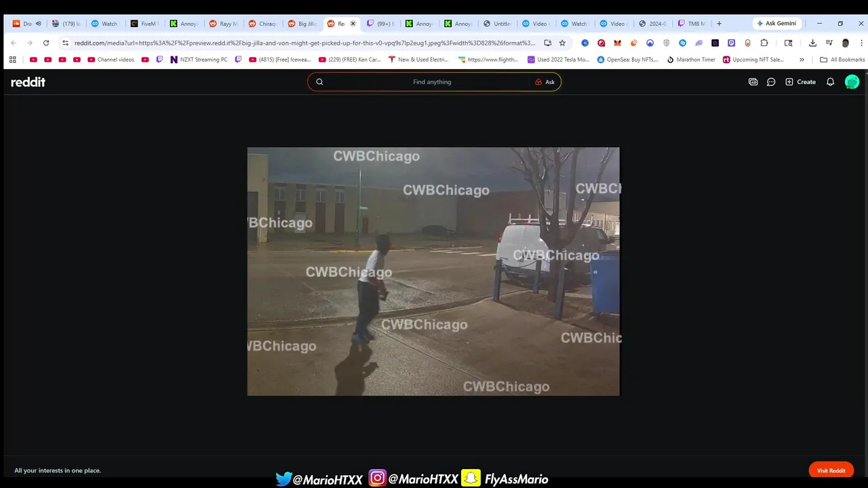Go back in browser history
The width and height of the screenshot is (868, 488).
coord(14,43)
